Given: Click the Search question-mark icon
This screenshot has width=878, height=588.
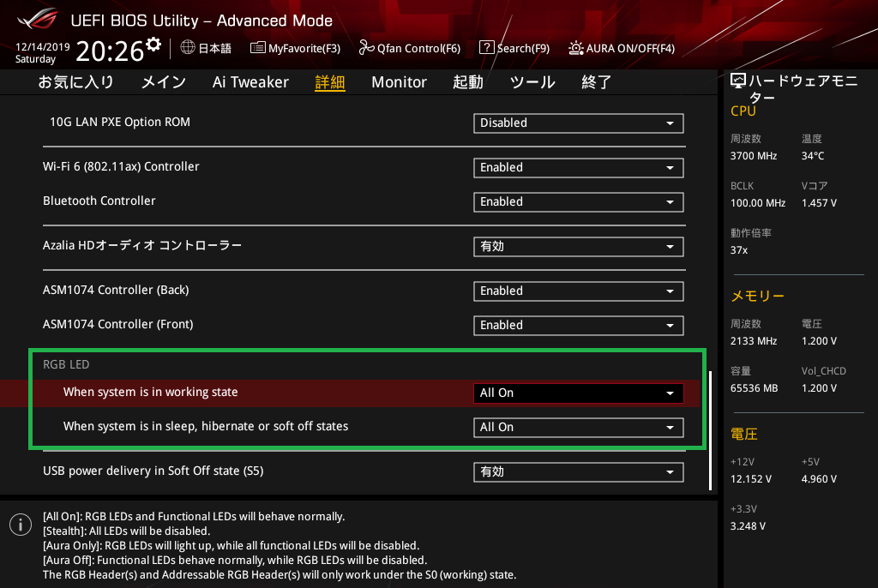Looking at the screenshot, I should [x=487, y=48].
